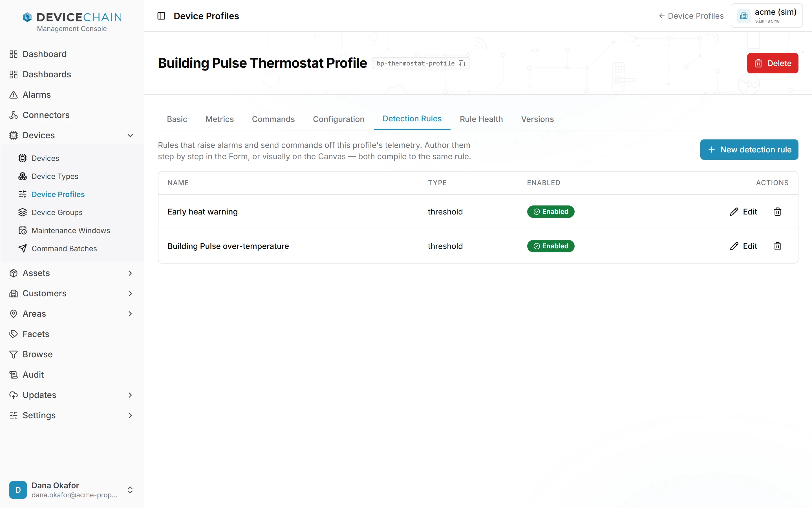Open Device Types
The width and height of the screenshot is (812, 508).
click(55, 176)
